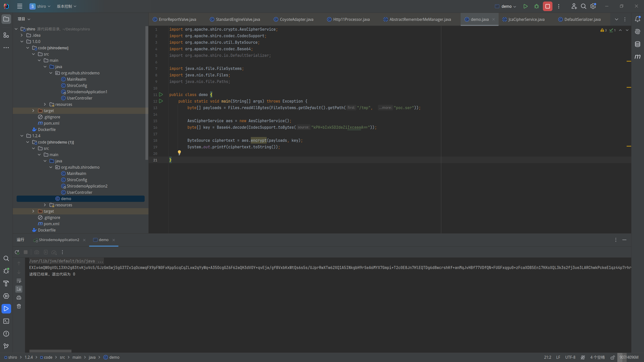
Task: Open IDE settings gear
Action: click(x=593, y=6)
